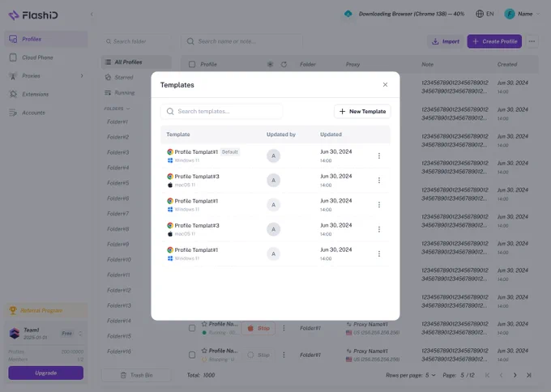Click the New Template button
Image resolution: width=551 pixels, height=392 pixels.
[x=362, y=111]
